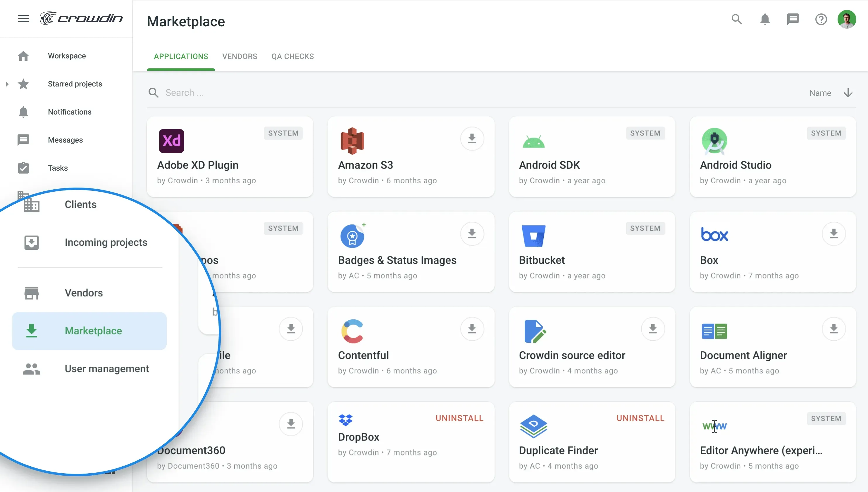The height and width of the screenshot is (492, 868).
Task: Open notifications from the bell icon
Action: (x=765, y=19)
